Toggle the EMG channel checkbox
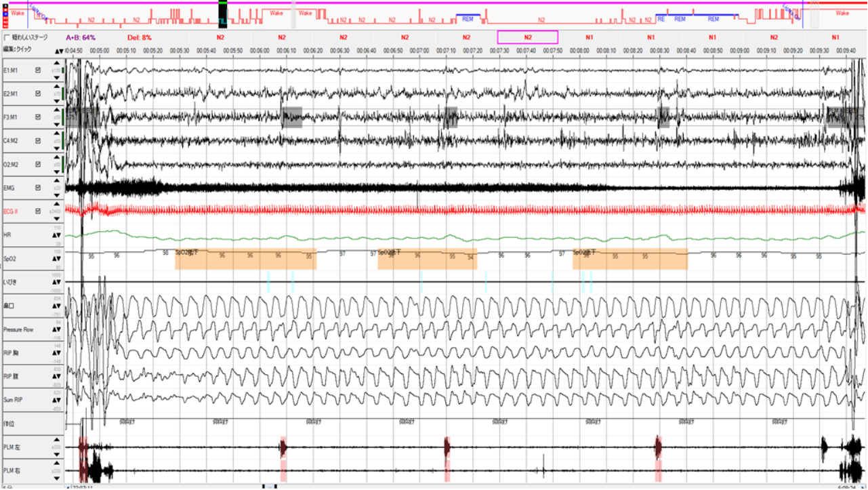 point(38,188)
